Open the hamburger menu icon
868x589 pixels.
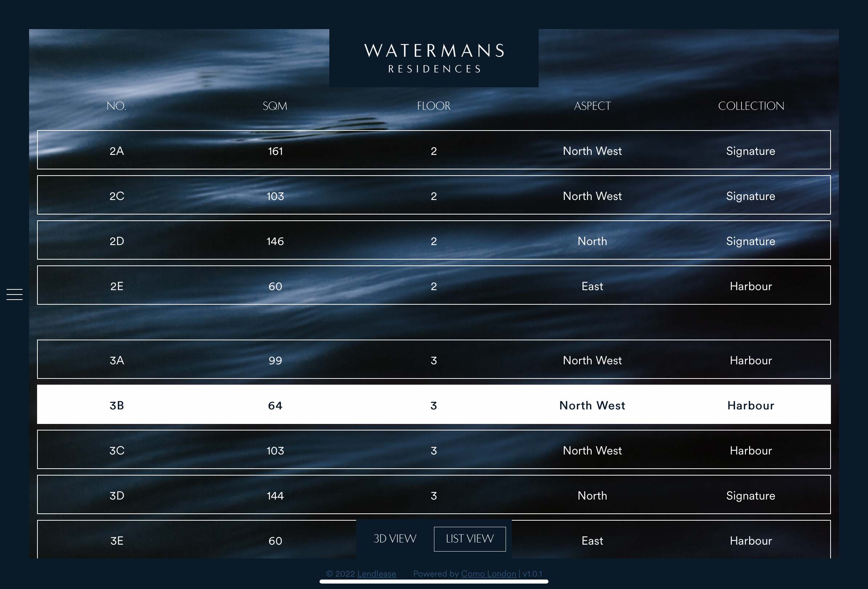click(15, 294)
